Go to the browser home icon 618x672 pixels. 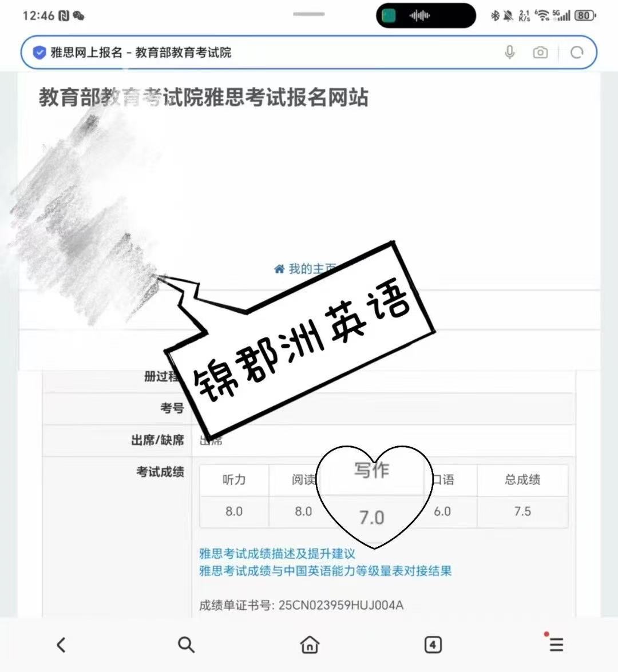(x=309, y=645)
